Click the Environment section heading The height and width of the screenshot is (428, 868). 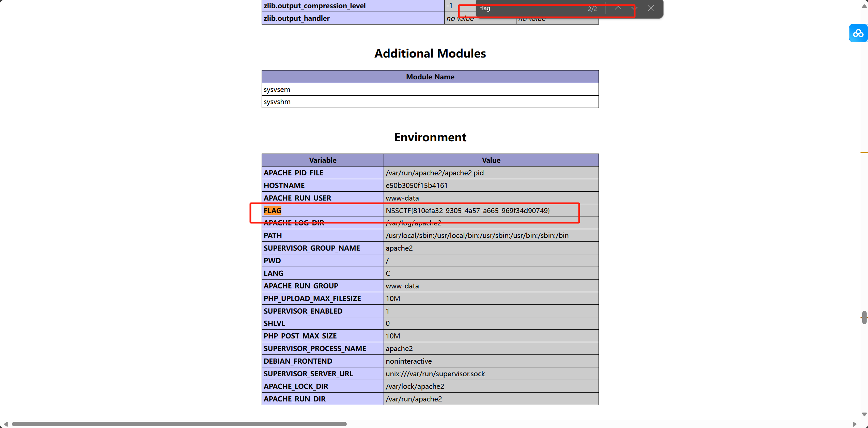[430, 137]
